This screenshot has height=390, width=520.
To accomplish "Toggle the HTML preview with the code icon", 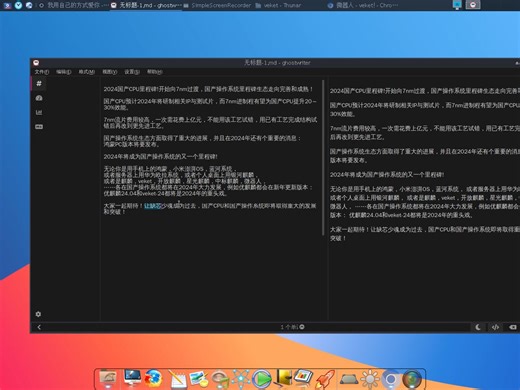I will pyautogui.click(x=495, y=327).
